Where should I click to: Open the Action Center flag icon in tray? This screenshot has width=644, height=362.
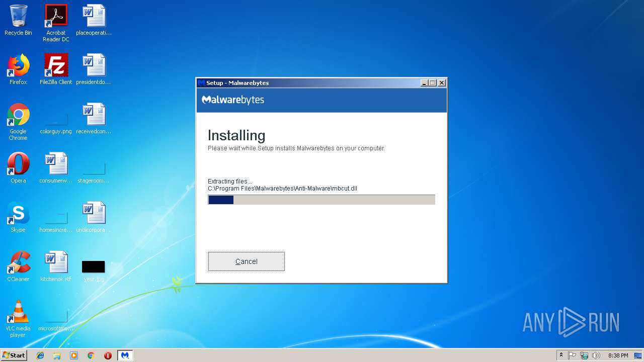point(572,355)
